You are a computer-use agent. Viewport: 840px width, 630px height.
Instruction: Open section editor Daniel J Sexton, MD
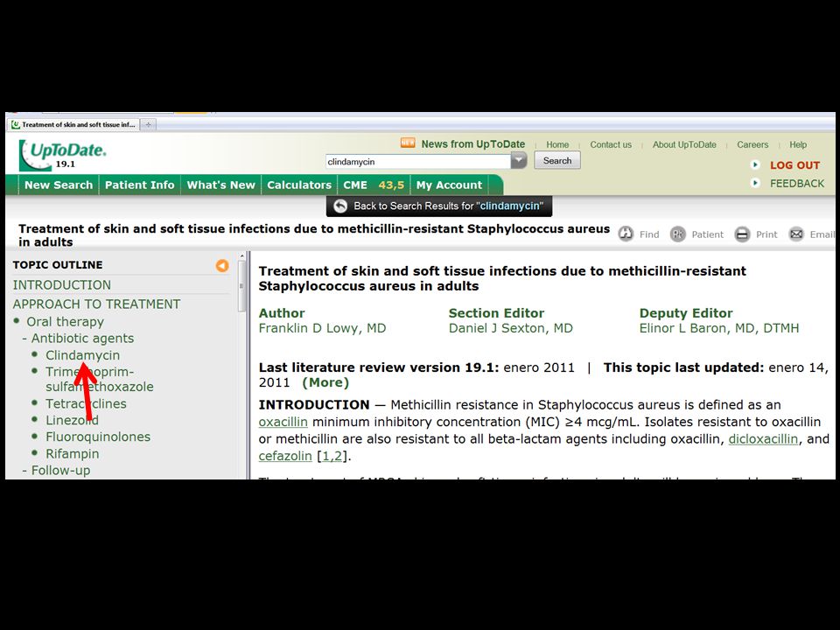pyautogui.click(x=510, y=328)
